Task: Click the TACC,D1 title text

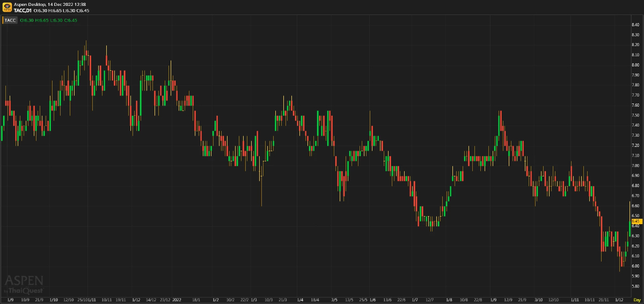Action: (x=23, y=10)
